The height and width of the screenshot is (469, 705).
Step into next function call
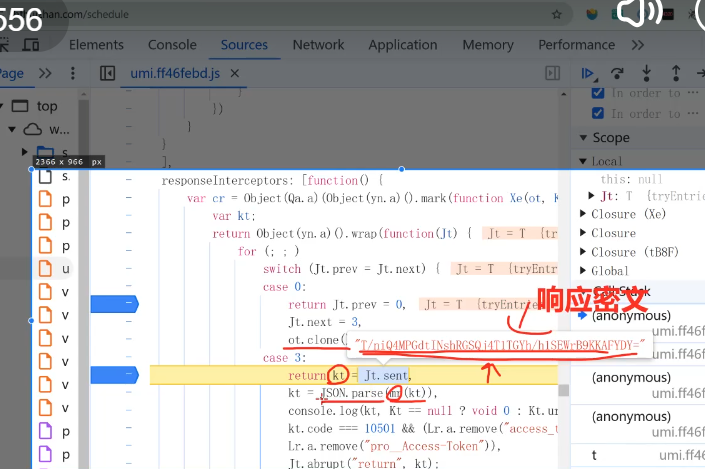pos(647,73)
